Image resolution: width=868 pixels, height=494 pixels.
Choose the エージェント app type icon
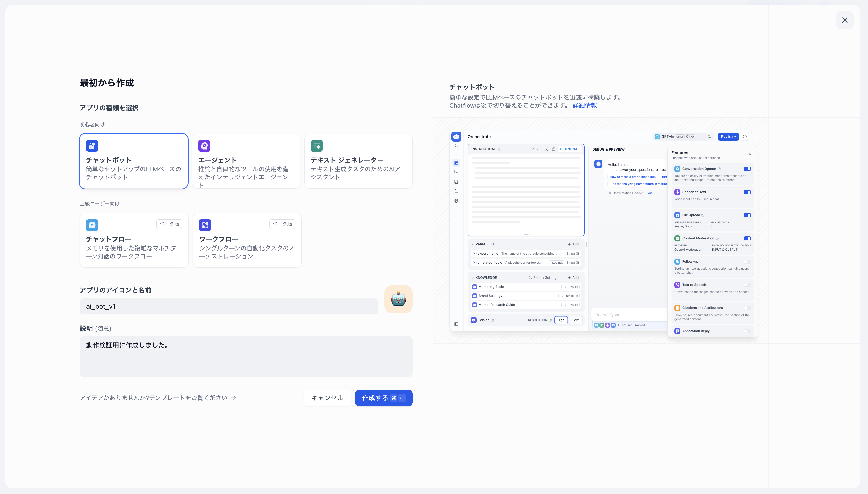(x=204, y=146)
